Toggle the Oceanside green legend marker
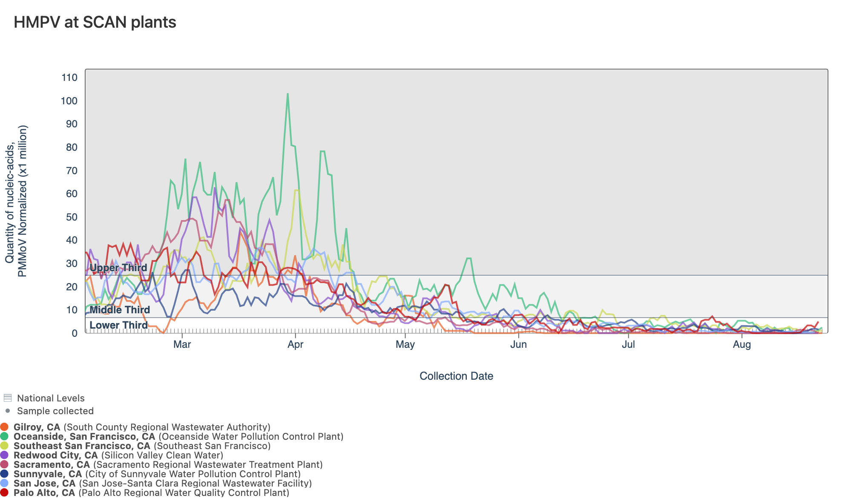The height and width of the screenshot is (504, 845). point(4,436)
